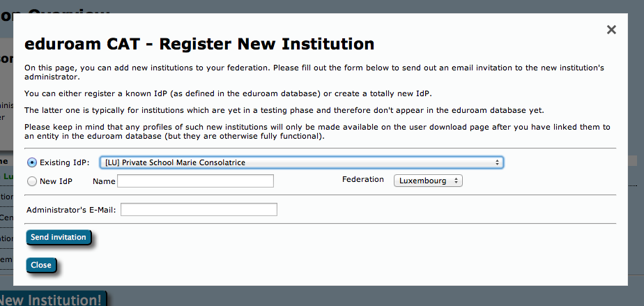
Task: Click the Administrator's E-Mail input box
Action: [199, 210]
